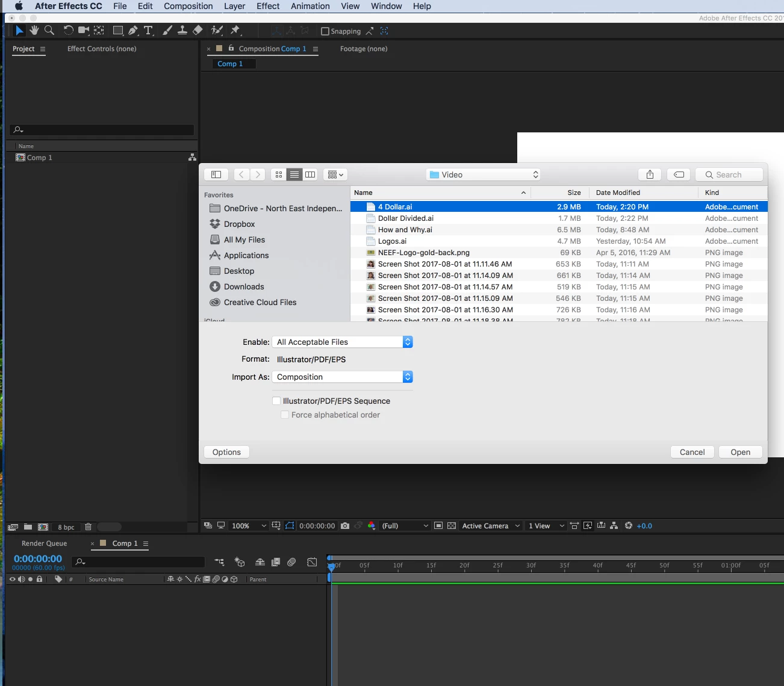
Task: Select the Puppet Pin tool
Action: pyautogui.click(x=235, y=30)
